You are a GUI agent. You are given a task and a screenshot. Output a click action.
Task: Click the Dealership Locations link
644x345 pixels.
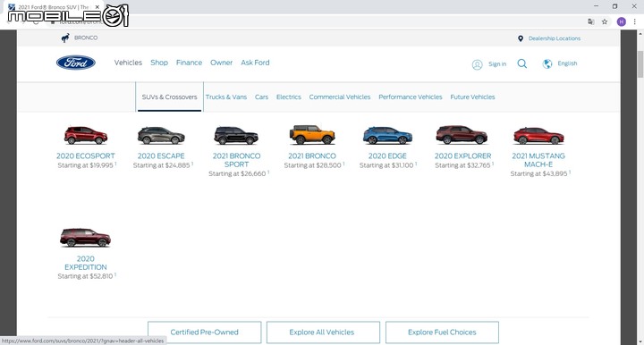(555, 38)
